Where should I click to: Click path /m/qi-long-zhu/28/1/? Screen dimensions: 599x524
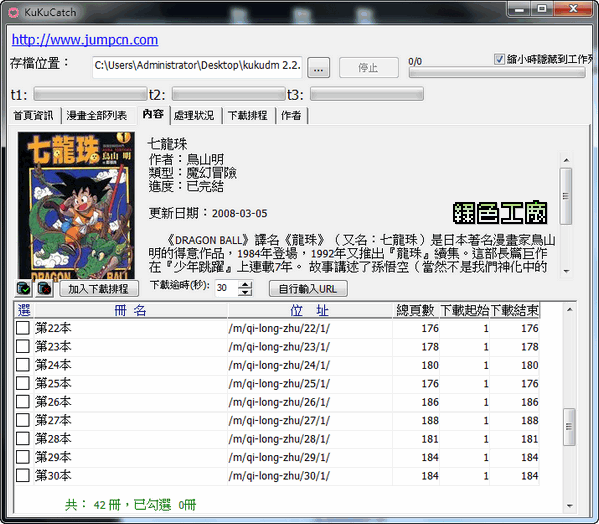click(279, 439)
